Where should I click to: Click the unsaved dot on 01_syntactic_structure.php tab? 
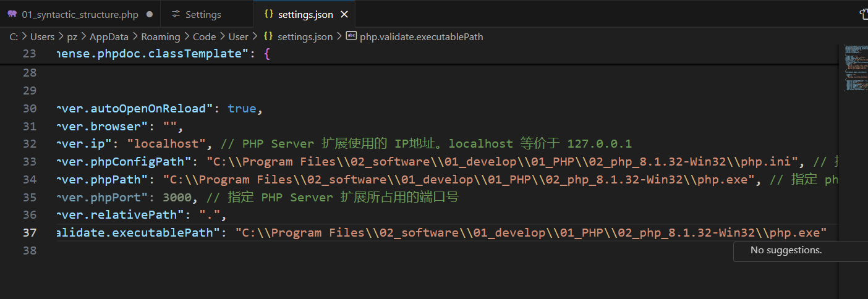tap(150, 14)
